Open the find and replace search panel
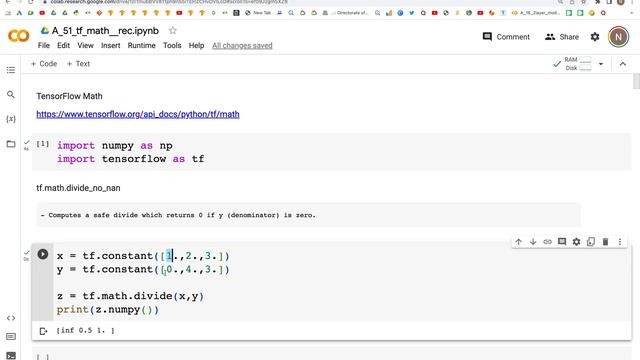This screenshot has height=360, width=640. coord(11,95)
